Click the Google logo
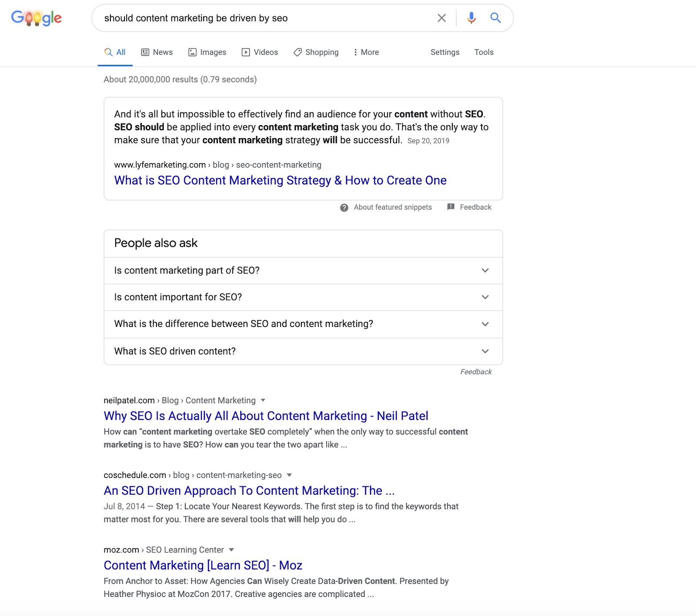Screen dimensions: 696x616 coord(37,18)
